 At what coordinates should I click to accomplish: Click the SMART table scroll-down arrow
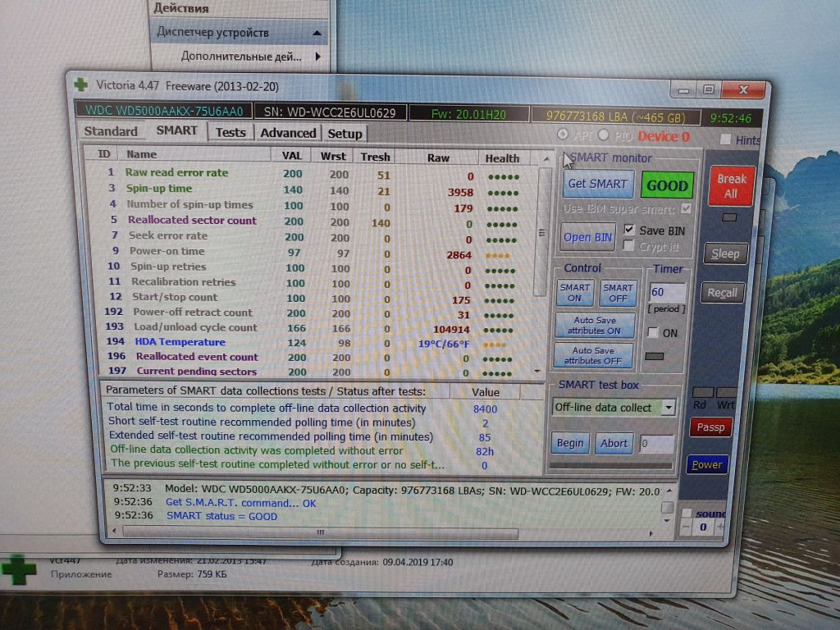point(537,371)
